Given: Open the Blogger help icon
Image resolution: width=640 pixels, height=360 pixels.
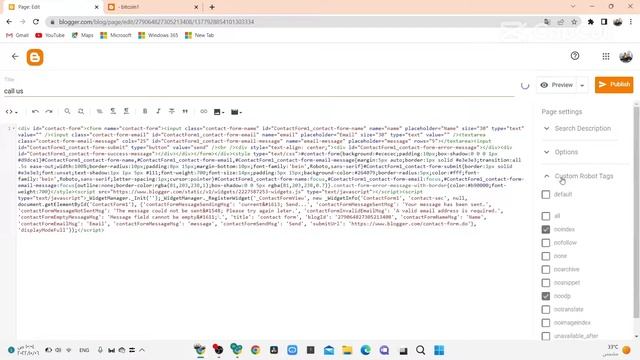Looking at the screenshot, I should [x=575, y=56].
